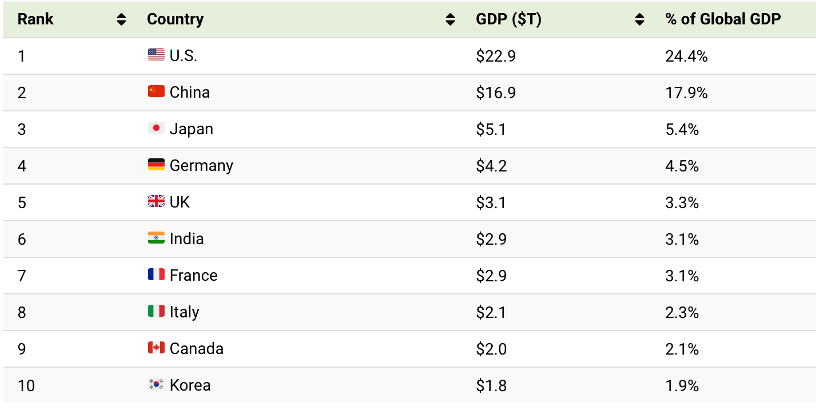Viewport: 816px width, 408px height.
Task: Click the Country column header label
Action: click(x=175, y=19)
